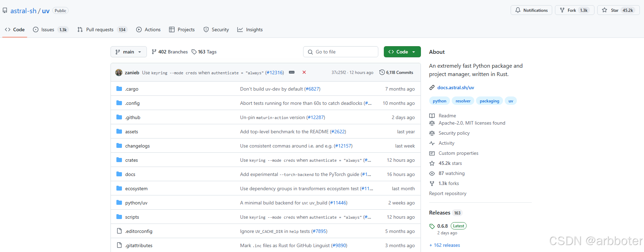Click the folder icon beside assets
This screenshot has width=644, height=252.
pos(119,131)
